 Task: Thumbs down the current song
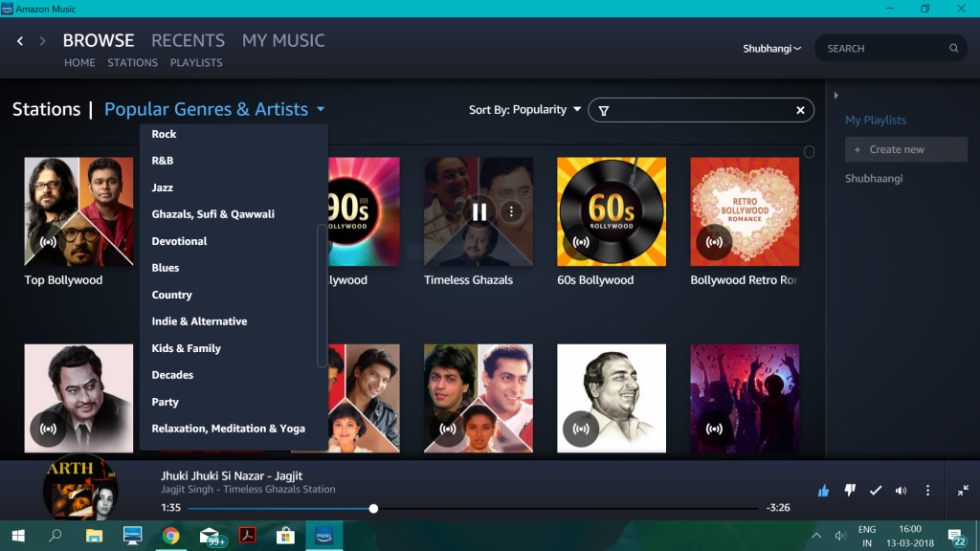[x=850, y=491]
